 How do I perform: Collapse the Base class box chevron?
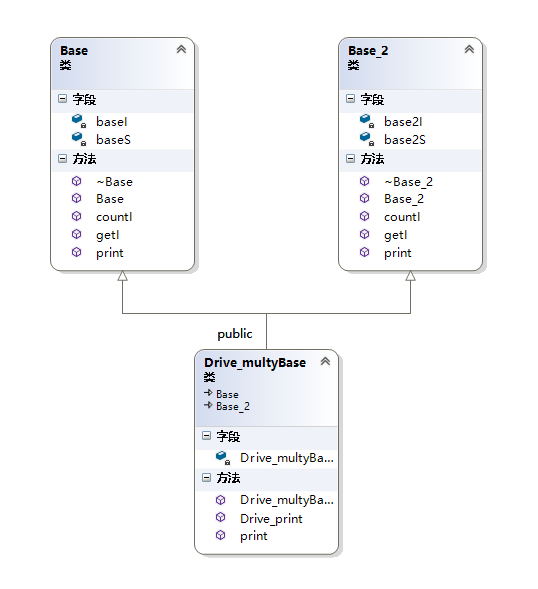pos(181,49)
